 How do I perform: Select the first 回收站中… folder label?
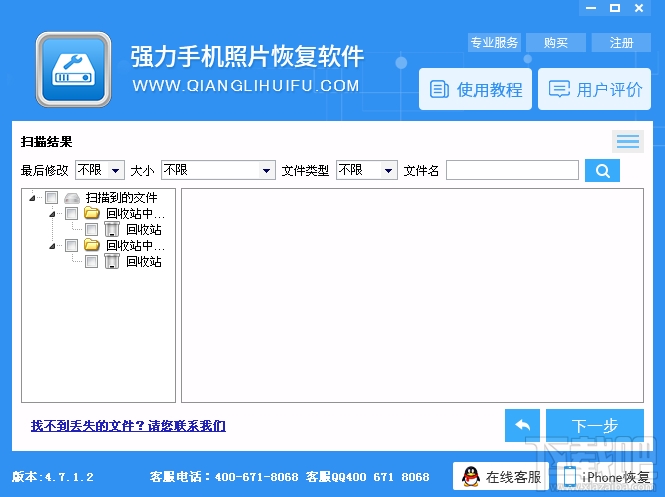[135, 213]
